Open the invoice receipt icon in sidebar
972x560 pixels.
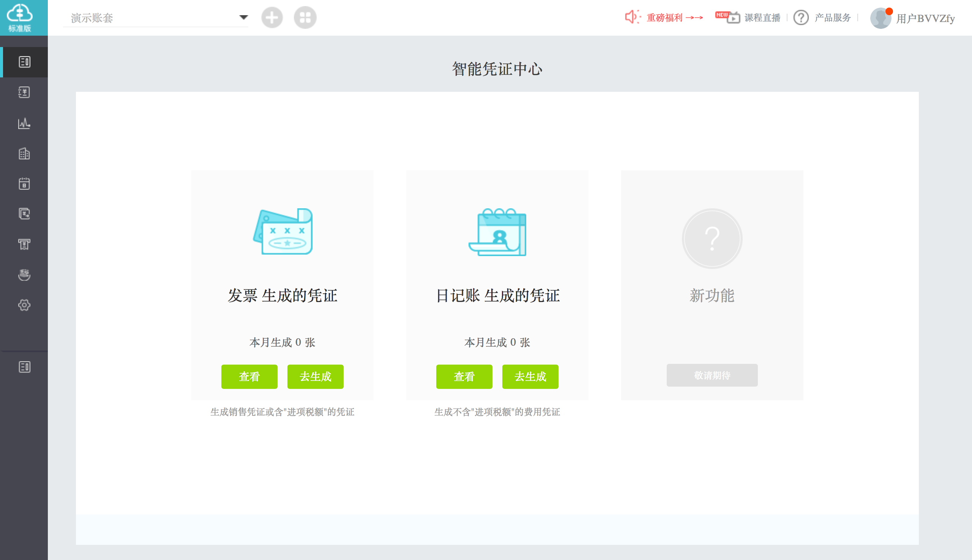click(24, 244)
